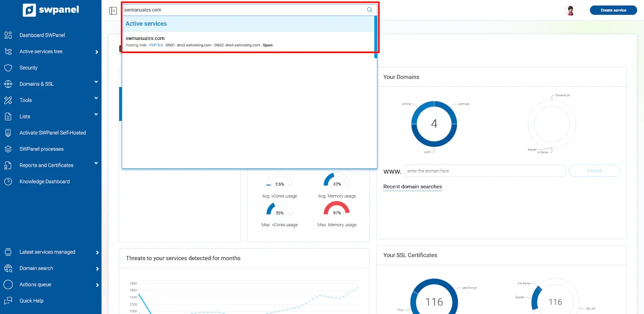Open Dashboard SWPanel menu item
The height and width of the screenshot is (314, 644).
click(x=42, y=35)
